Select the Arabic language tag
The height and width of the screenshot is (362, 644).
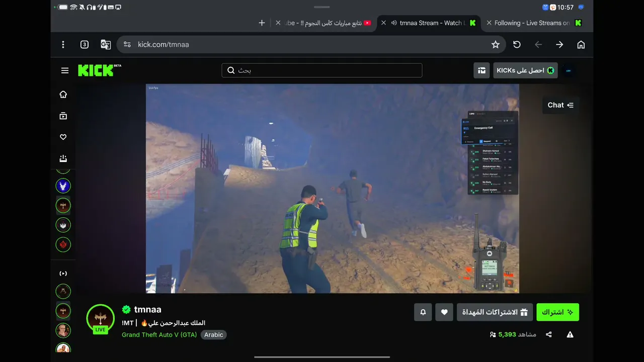pos(214,335)
